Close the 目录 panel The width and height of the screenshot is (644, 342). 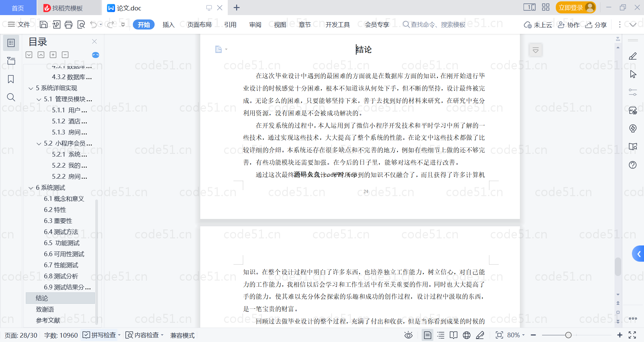[x=94, y=42]
